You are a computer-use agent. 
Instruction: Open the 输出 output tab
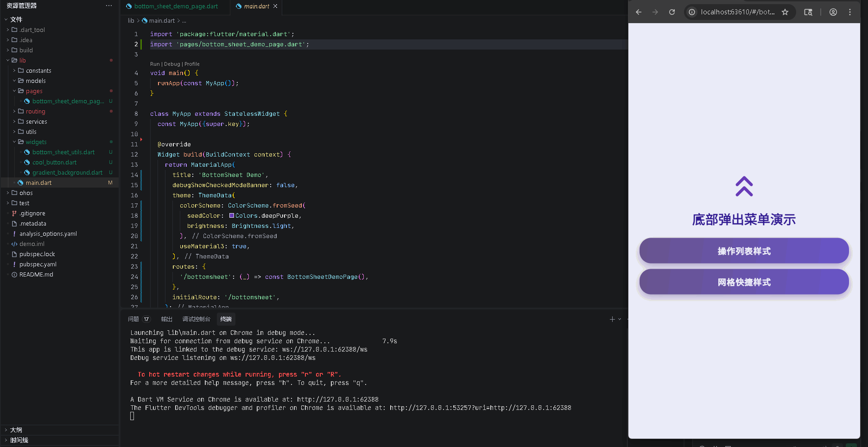(x=166, y=319)
